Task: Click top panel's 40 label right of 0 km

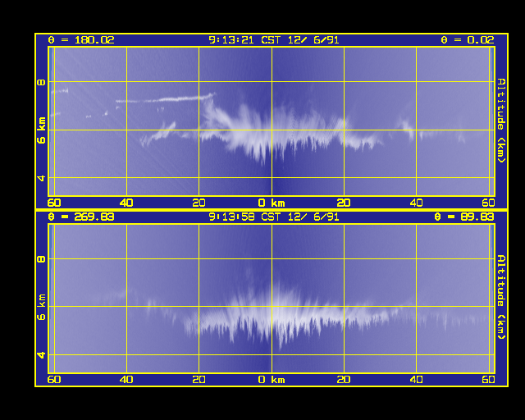Action: click(416, 203)
